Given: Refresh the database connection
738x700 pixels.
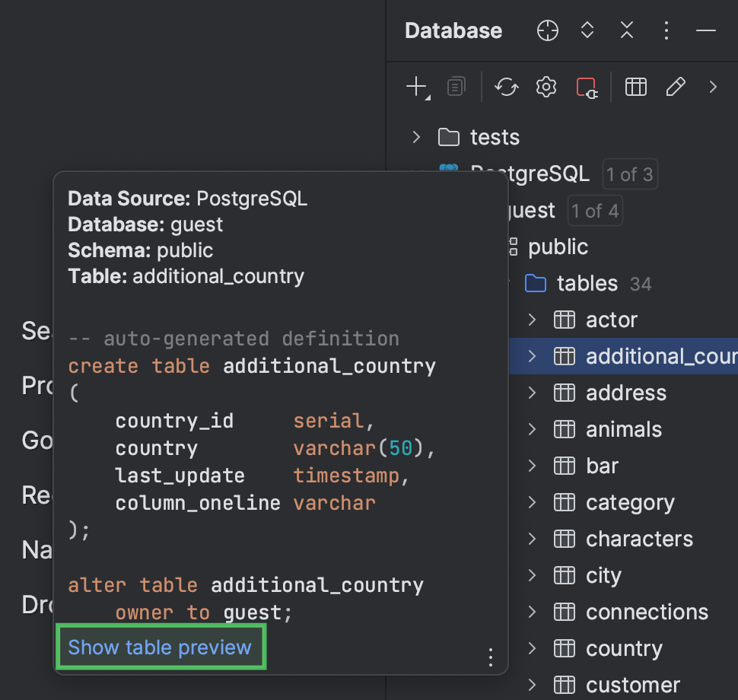Looking at the screenshot, I should [507, 86].
